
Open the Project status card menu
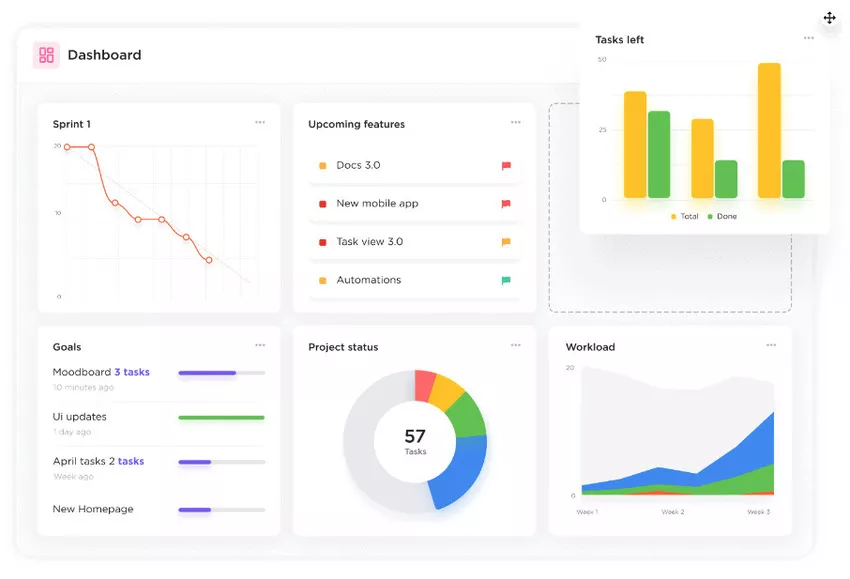click(516, 344)
